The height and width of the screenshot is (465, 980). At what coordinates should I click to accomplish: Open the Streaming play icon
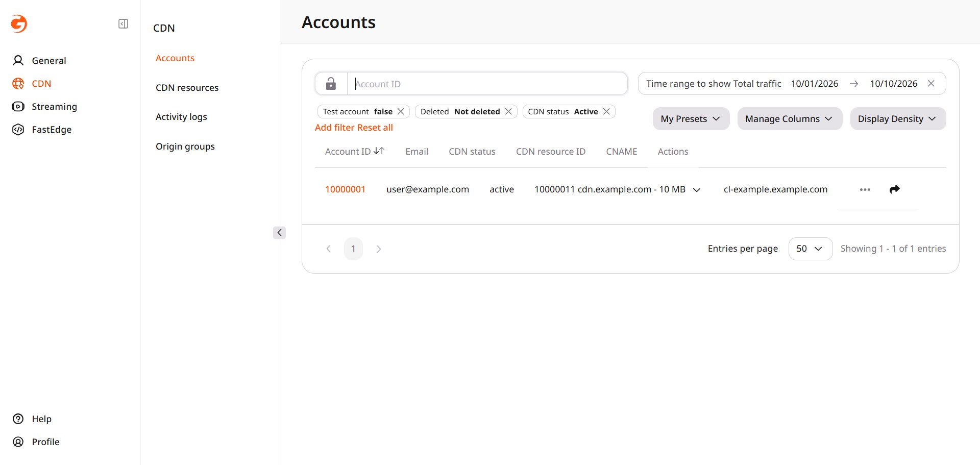(x=18, y=107)
